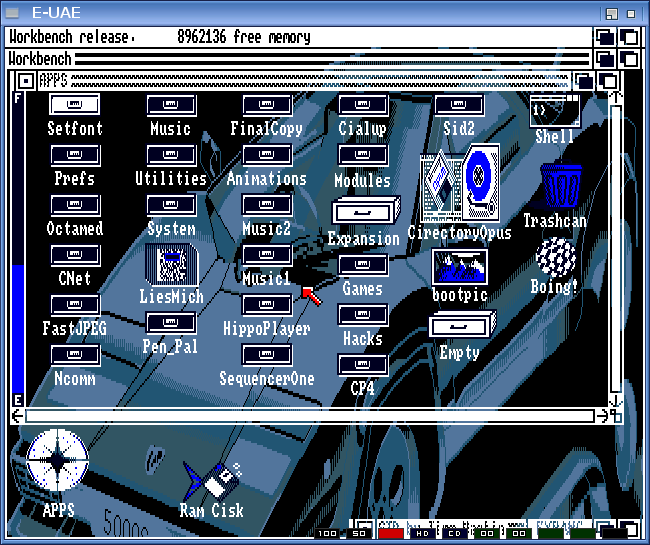Click the E-UAE red power LED
Image resolution: width=650 pixels, height=545 pixels.
(x=390, y=533)
